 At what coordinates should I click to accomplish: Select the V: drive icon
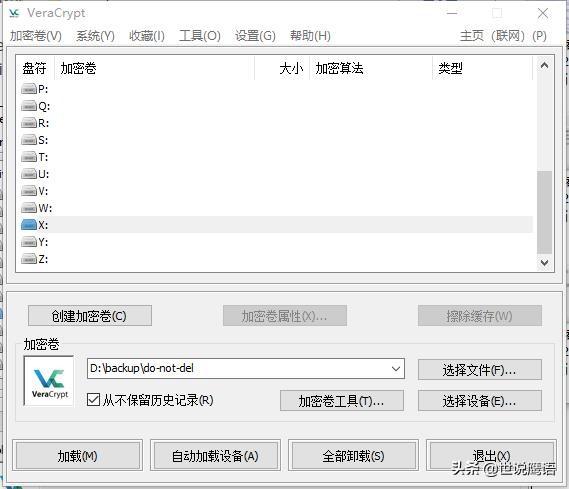coord(29,191)
